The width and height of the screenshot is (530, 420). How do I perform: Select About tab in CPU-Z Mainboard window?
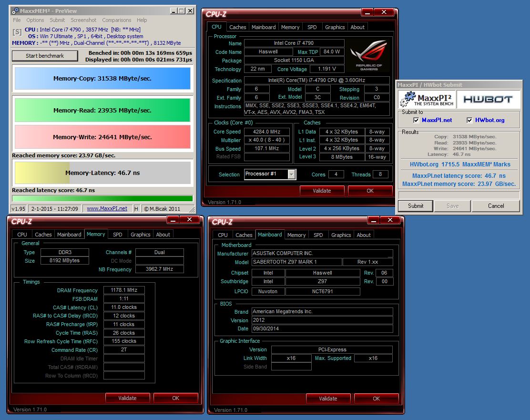click(364, 235)
